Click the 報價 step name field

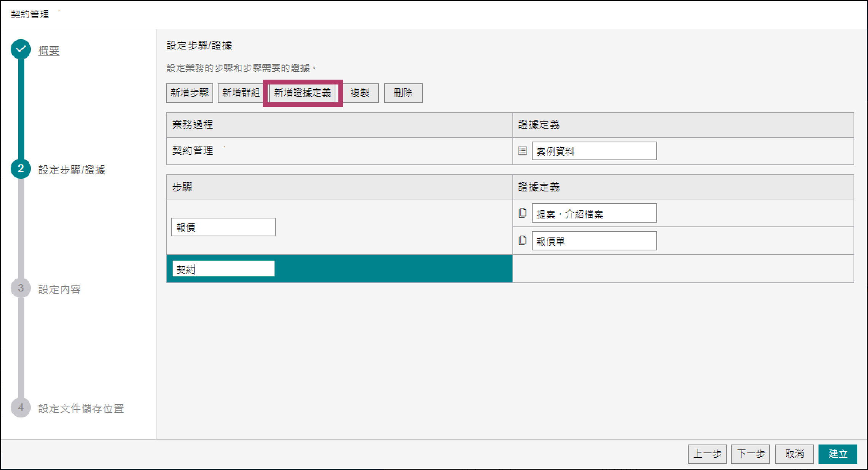223,227
